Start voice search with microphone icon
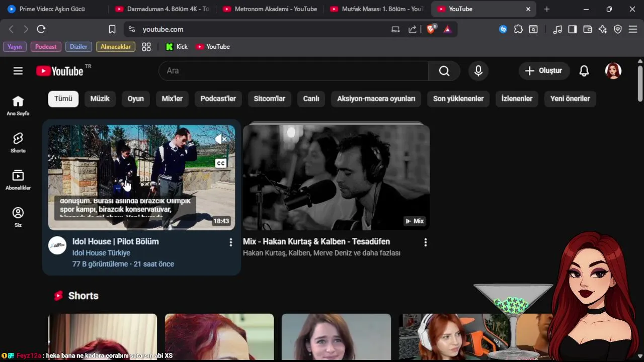Viewport: 644px width, 362px height. [478, 71]
